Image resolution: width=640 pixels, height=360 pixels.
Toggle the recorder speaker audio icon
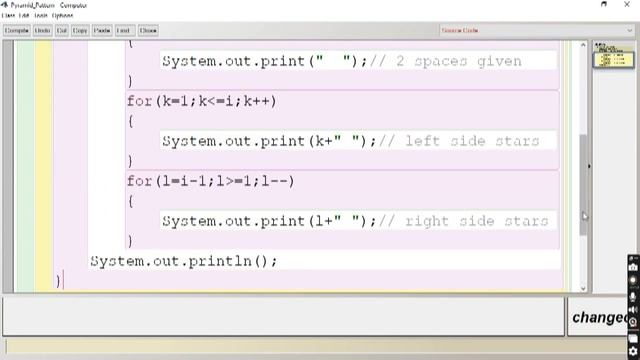[633, 310]
